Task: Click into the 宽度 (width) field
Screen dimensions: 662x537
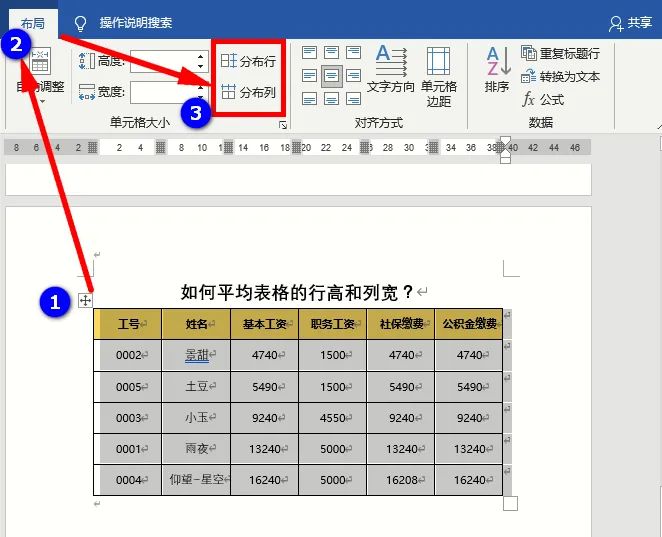Action: (x=162, y=92)
